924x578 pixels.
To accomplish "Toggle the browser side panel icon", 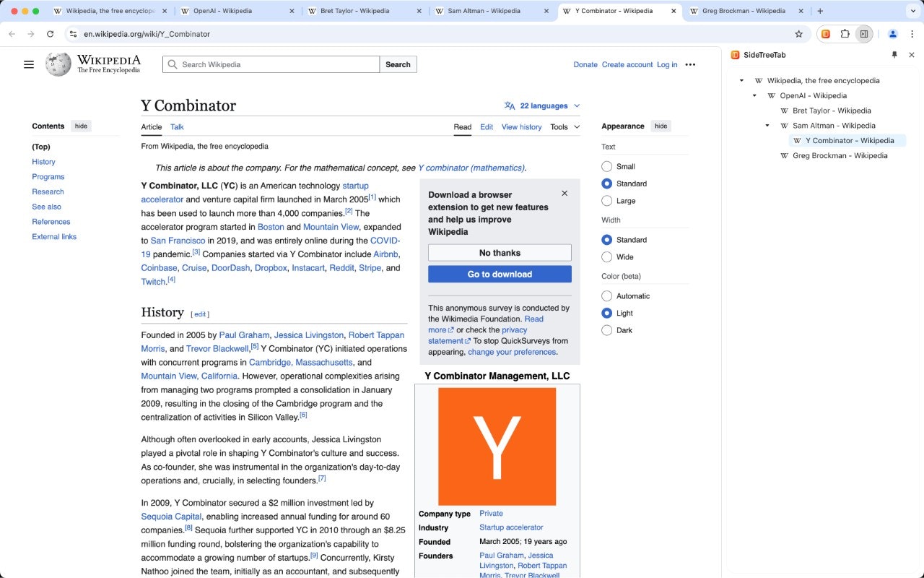I will [863, 34].
